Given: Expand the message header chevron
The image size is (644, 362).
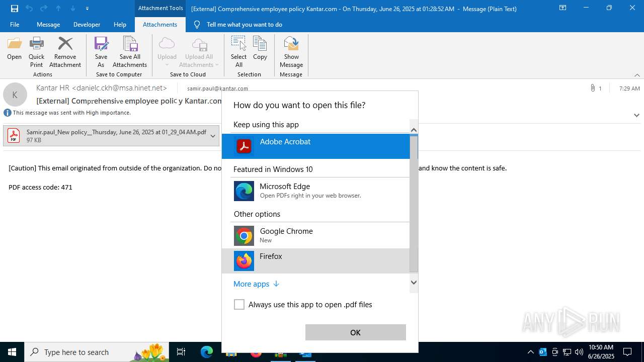Looking at the screenshot, I should tap(636, 115).
